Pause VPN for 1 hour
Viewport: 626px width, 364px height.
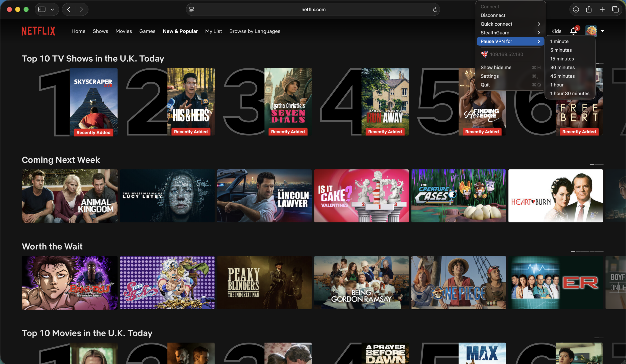(x=570, y=85)
